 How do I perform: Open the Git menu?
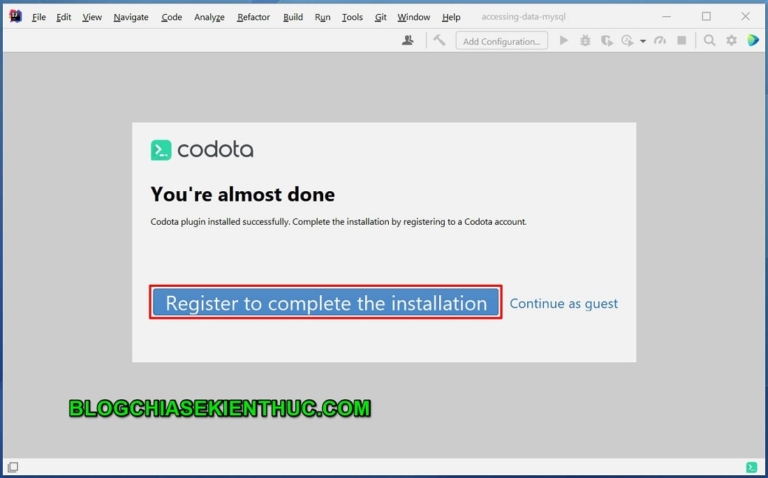coord(381,17)
